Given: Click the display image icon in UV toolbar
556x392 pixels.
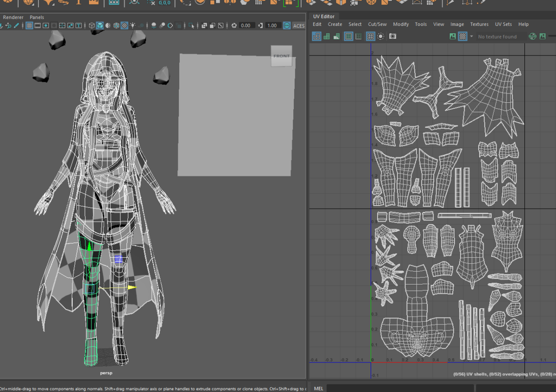Looking at the screenshot, I should coord(453,36).
